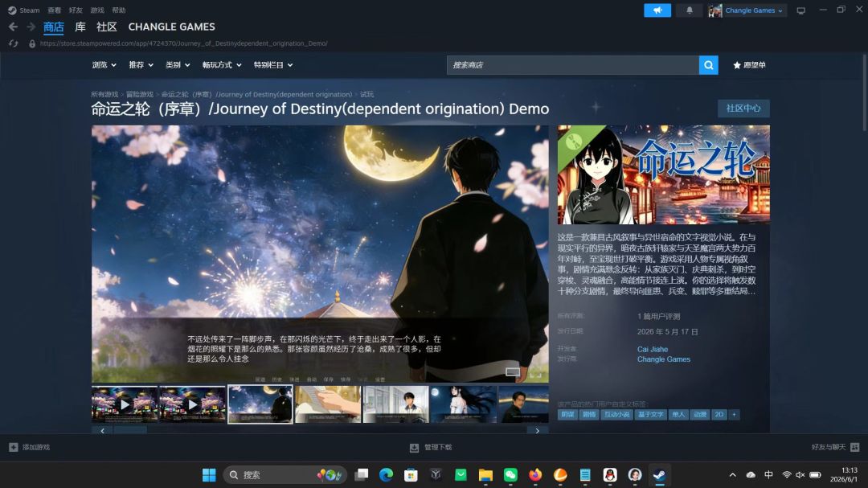Screen dimensions: 868x488
Task: Click the download icon next to 管理下载
Action: pos(414,448)
